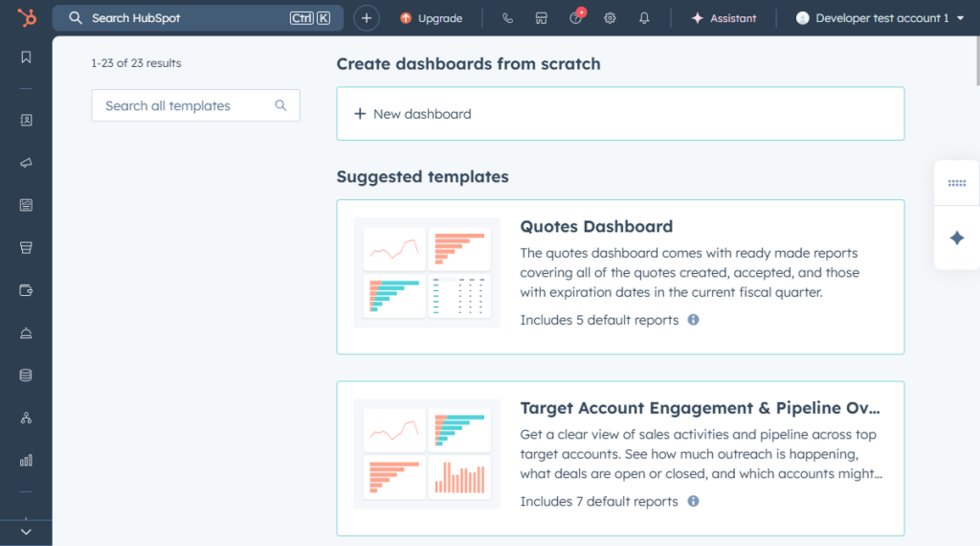
Task: Open the help icon with red notification dot
Action: coord(576,17)
